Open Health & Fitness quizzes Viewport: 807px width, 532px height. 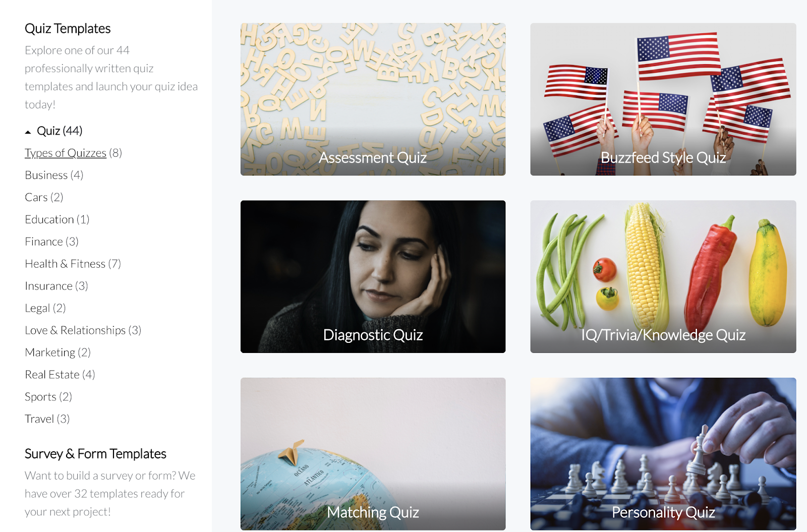tap(65, 264)
